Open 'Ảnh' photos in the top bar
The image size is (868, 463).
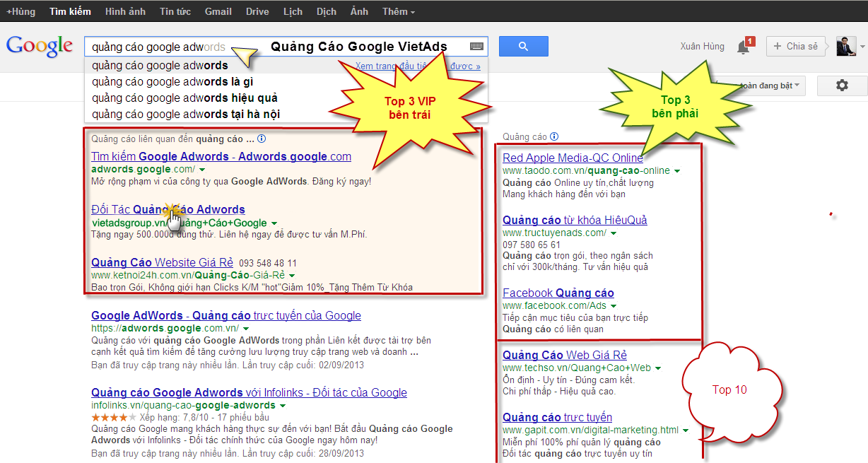point(359,11)
